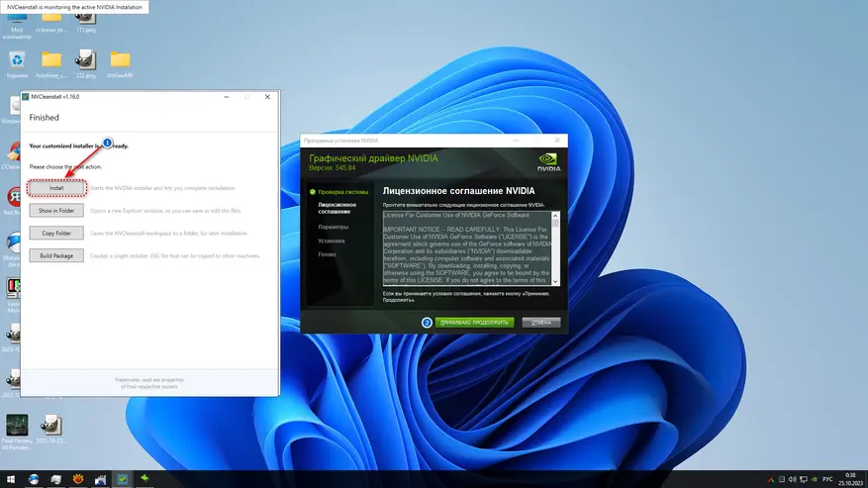The image size is (868, 488).
Task: Click inside the license agreement text box
Action: 467,247
